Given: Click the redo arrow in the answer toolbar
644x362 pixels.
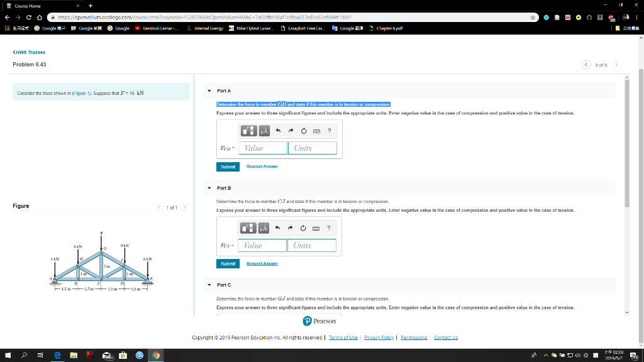Looking at the screenshot, I should pos(290,130).
